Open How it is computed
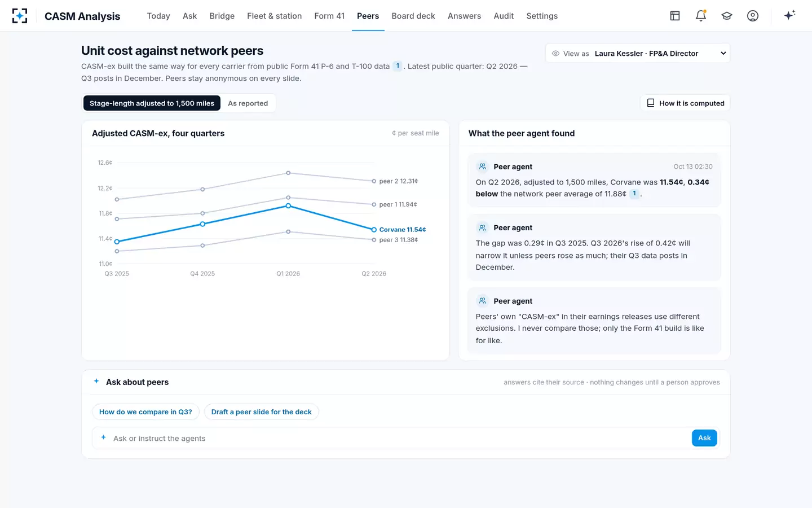Viewport: 812px width, 508px height. 685,103
